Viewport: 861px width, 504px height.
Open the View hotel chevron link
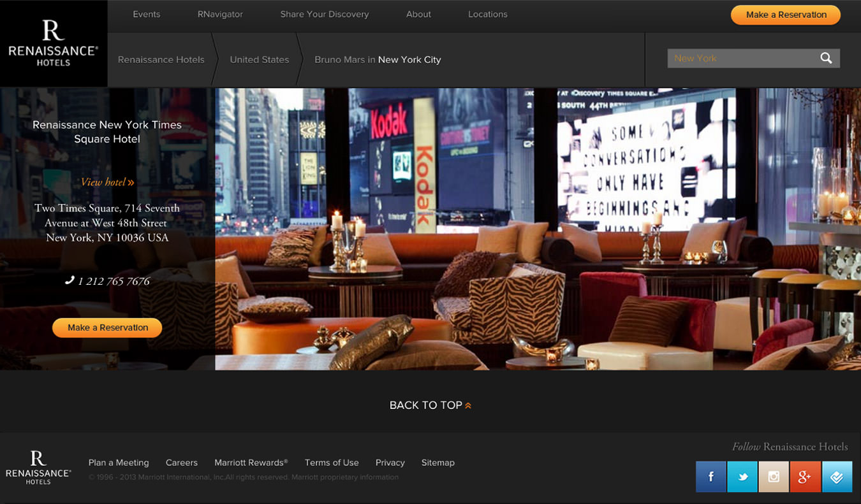coord(130,182)
